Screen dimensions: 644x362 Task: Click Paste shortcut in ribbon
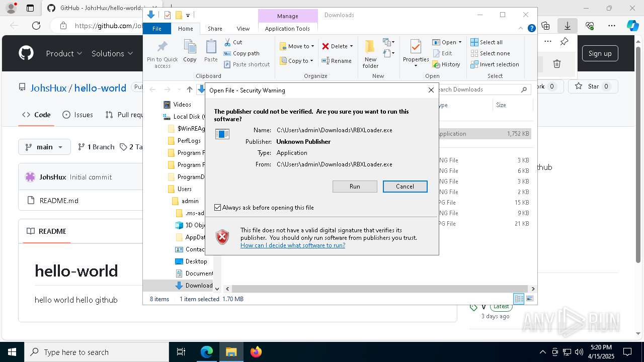pyautogui.click(x=247, y=64)
